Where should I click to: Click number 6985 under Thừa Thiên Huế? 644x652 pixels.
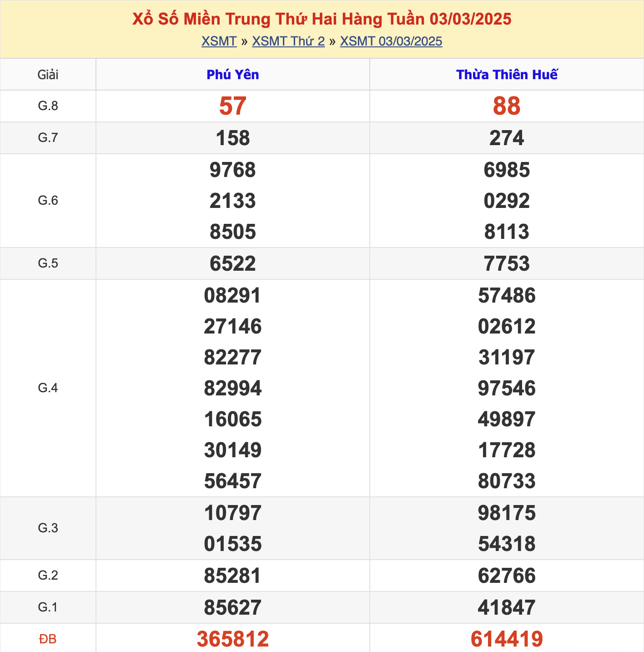click(x=507, y=170)
